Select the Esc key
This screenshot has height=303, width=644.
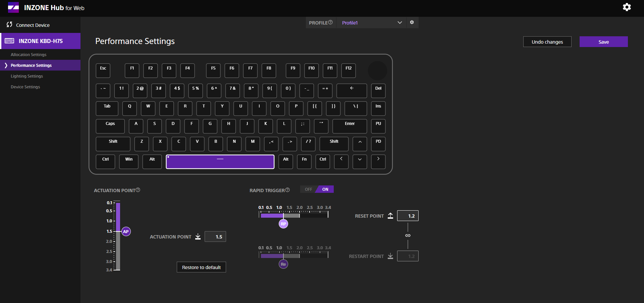tap(103, 71)
